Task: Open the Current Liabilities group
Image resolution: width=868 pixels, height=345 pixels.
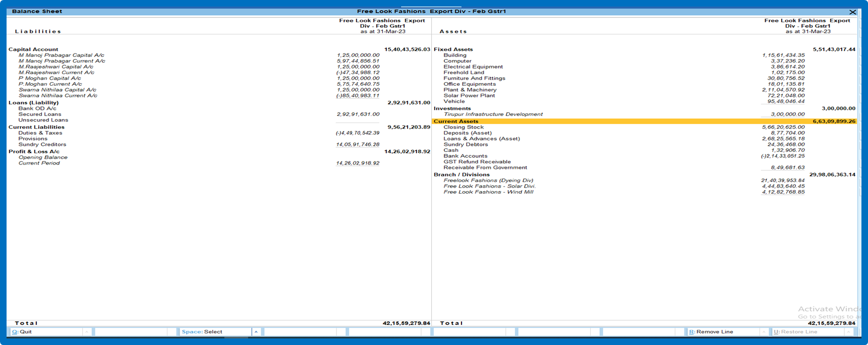Action: pyautogui.click(x=219, y=127)
